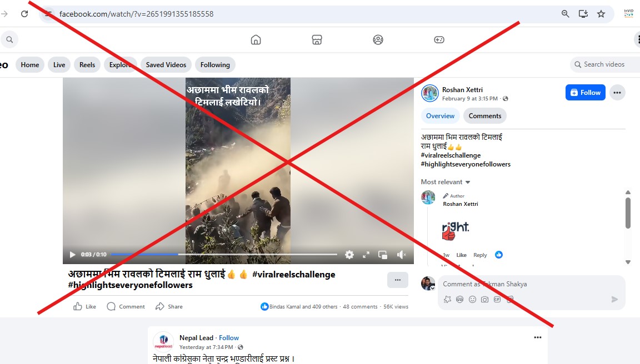
Task: Switch to the Comments tab
Action: (x=484, y=116)
